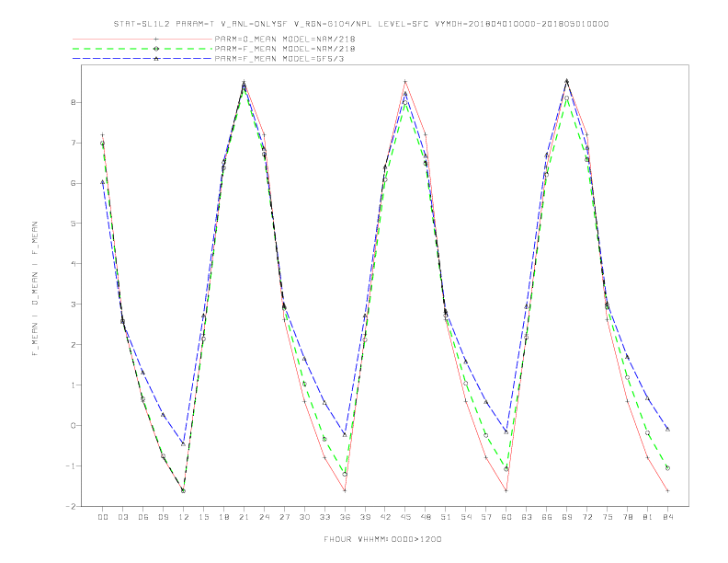Click the solid red legend line sample
Viewport: 728px width, 563px height.
(x=142, y=39)
